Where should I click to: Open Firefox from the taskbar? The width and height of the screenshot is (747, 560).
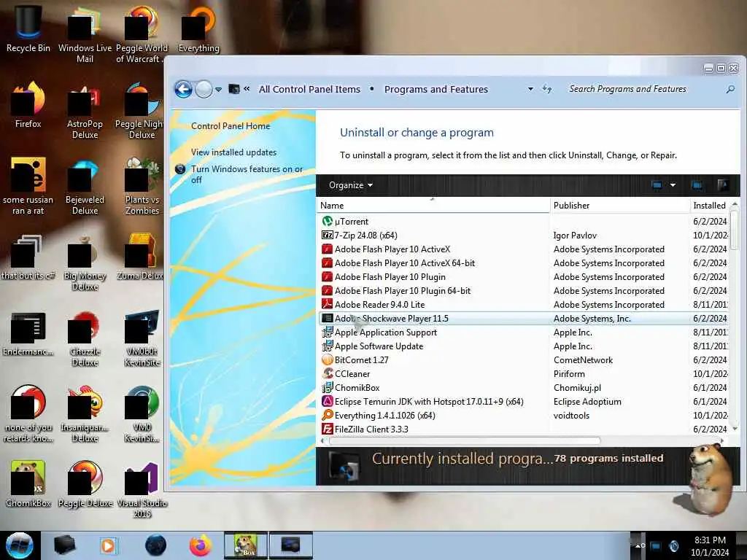(x=200, y=545)
